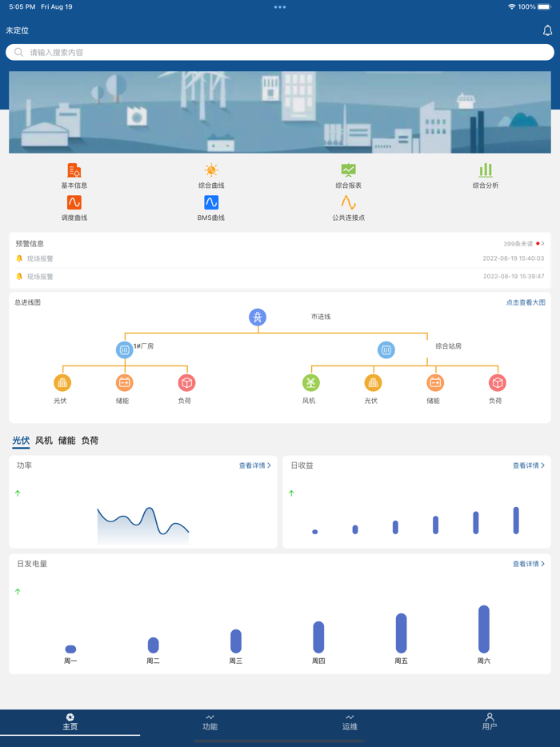The image size is (560, 747).
Task: Tap the notification bell icon
Action: click(548, 30)
